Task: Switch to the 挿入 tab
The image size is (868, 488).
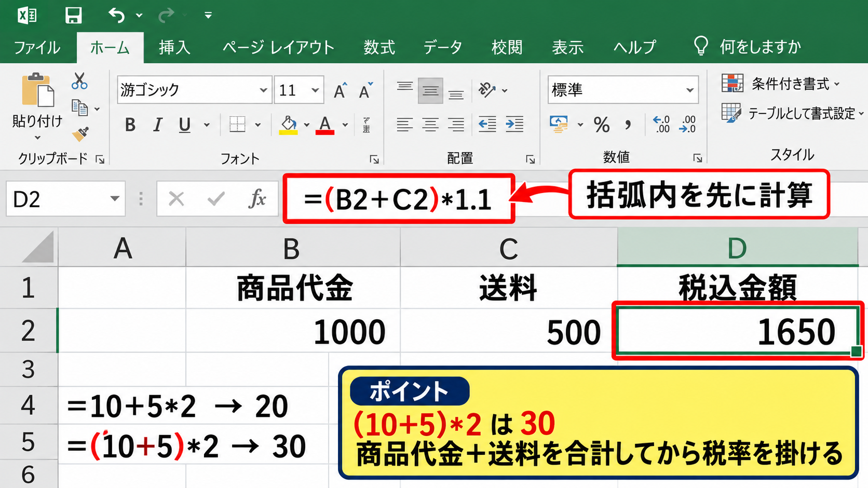Action: point(174,48)
